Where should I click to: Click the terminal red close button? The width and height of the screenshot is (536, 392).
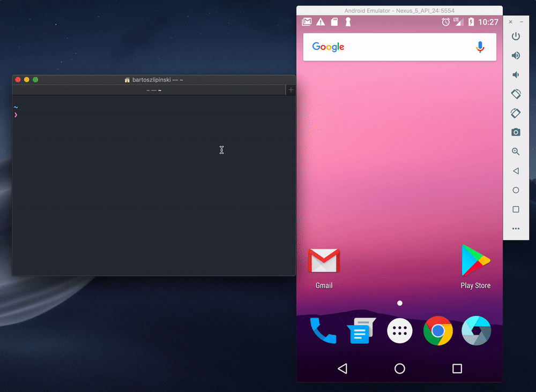point(18,80)
